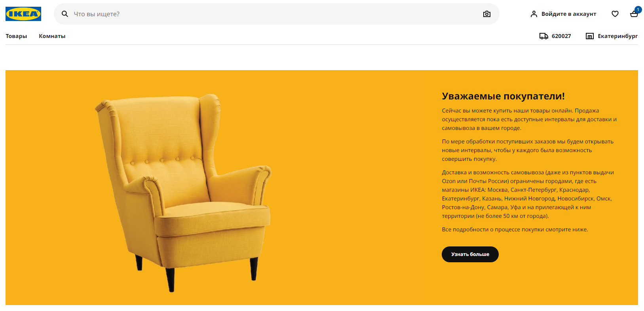The width and height of the screenshot is (644, 311).
Task: Click the delivery truck icon
Action: pyautogui.click(x=544, y=36)
